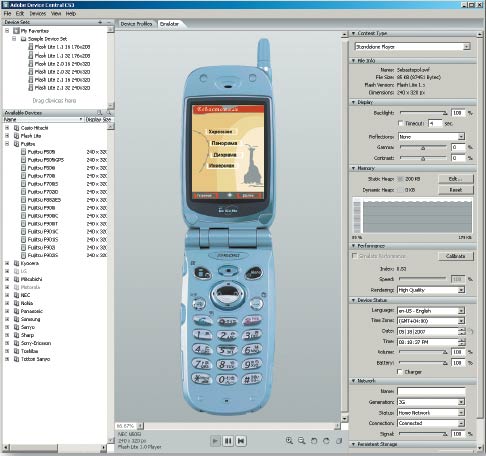This screenshot has height=456, width=486.
Task: Click the Rewind playback button
Action: 241,441
